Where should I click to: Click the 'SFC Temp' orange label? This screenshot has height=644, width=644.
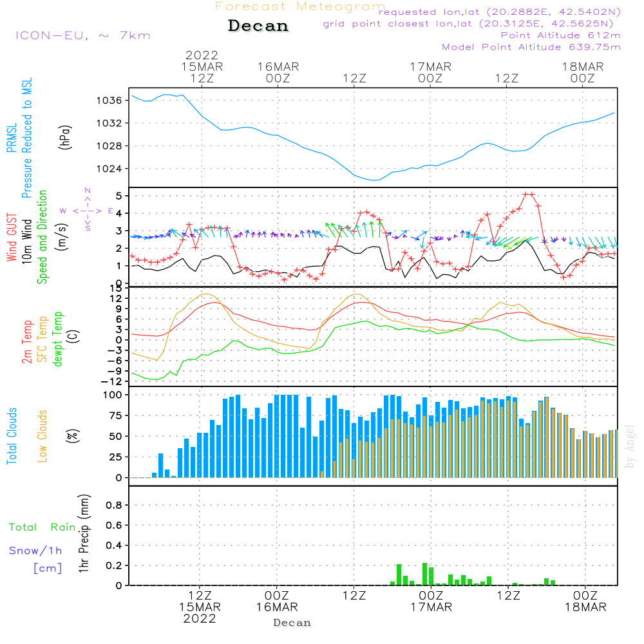coord(43,339)
